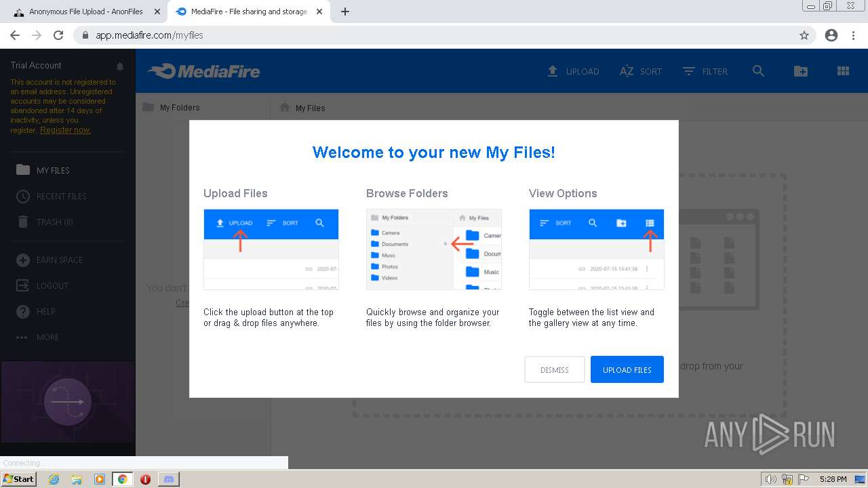Open the Chrome three-dot menu

coord(853,35)
